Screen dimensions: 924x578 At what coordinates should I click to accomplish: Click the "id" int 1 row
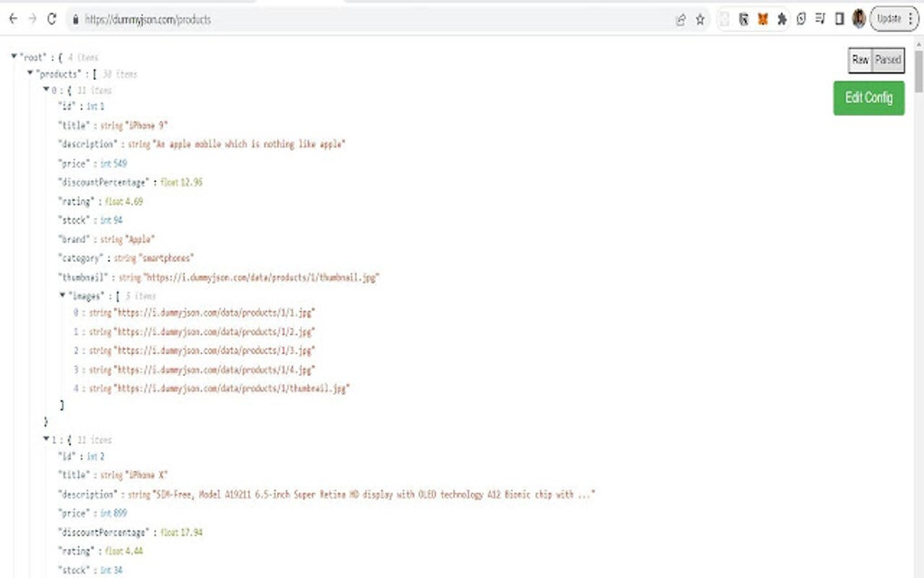click(x=81, y=107)
